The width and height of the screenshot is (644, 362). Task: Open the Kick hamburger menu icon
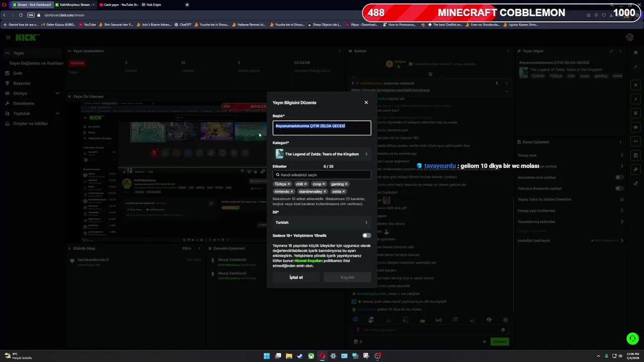pyautogui.click(x=8, y=37)
